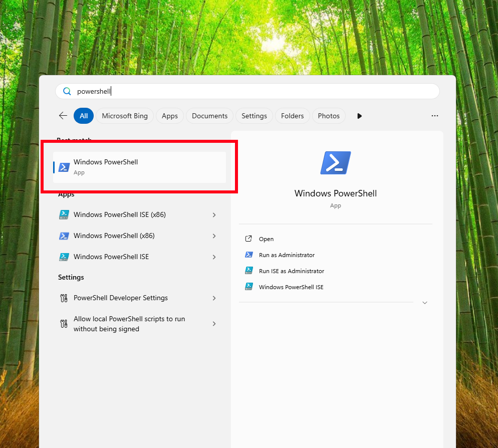Click the PowerShell Developer Settings gear icon

(x=64, y=298)
